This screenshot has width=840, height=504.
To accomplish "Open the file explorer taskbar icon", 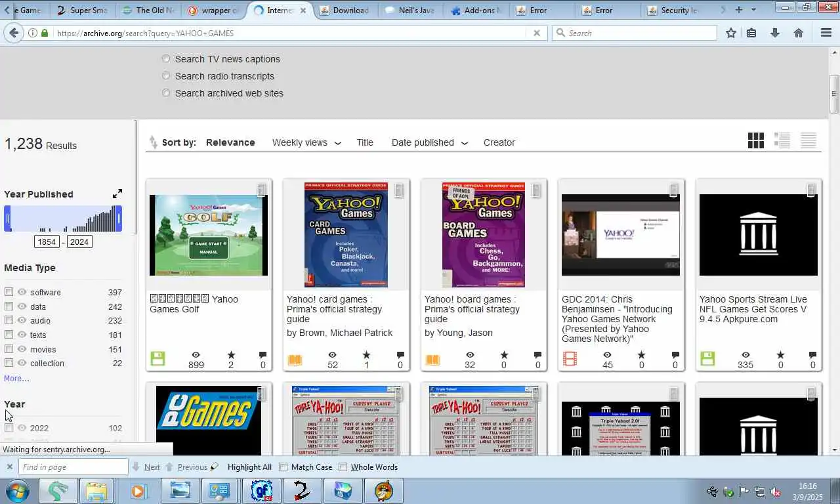I will click(96, 491).
